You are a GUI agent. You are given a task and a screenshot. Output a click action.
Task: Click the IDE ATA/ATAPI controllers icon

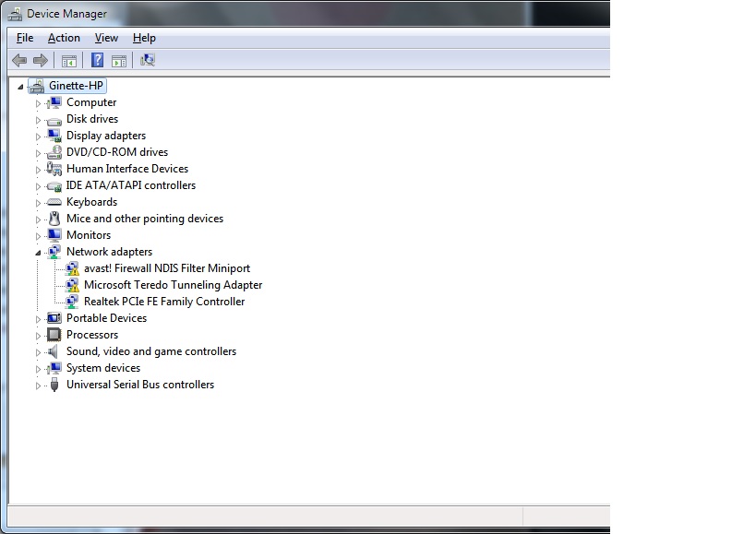pos(54,186)
